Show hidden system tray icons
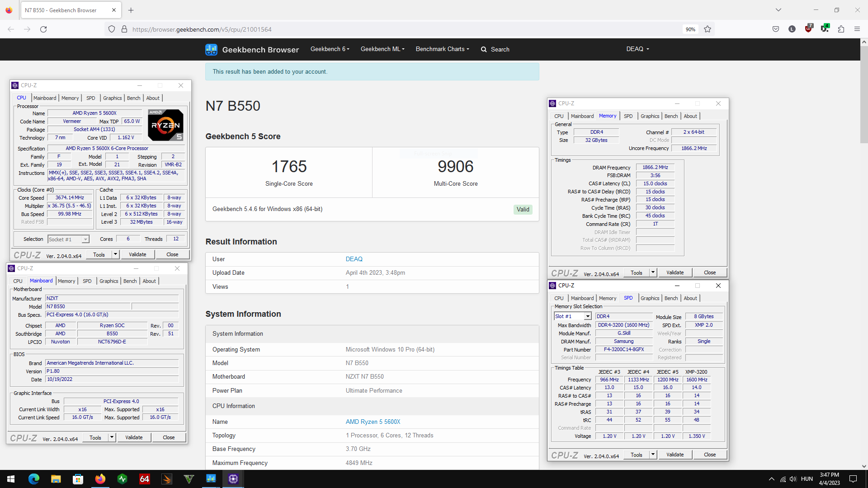Image resolution: width=868 pixels, height=488 pixels. [772, 479]
